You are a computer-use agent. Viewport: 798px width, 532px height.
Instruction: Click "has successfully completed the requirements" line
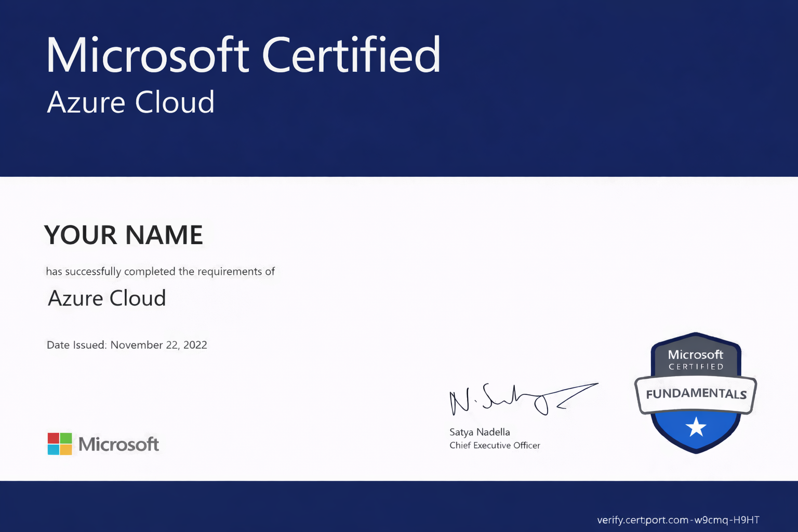point(160,271)
